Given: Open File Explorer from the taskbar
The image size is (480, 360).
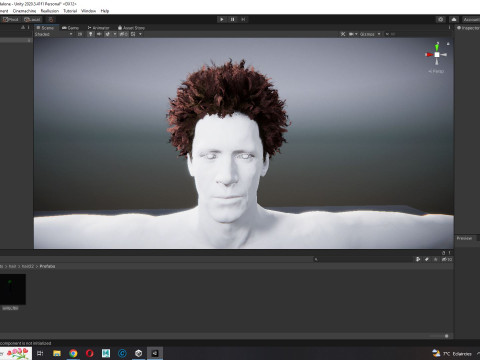Looking at the screenshot, I should [57, 353].
